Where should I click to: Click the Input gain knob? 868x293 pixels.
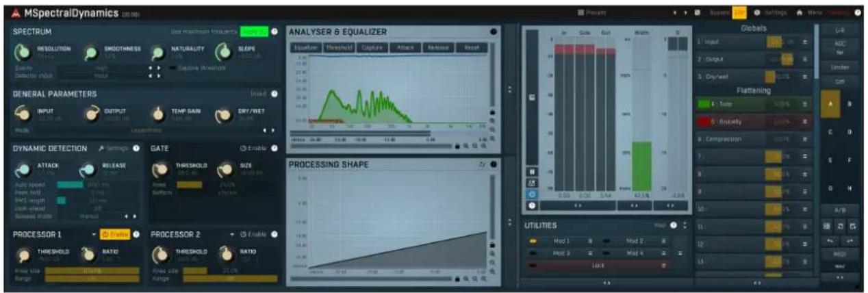tap(24, 114)
